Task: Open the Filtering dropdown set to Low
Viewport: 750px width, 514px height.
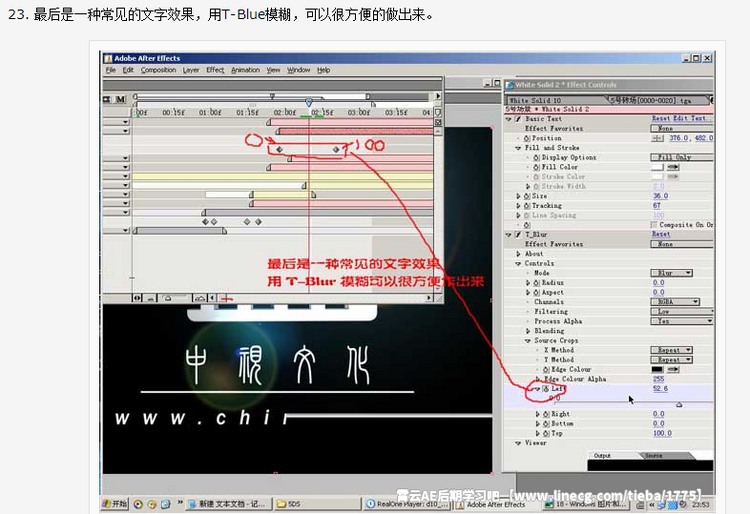Action: coord(682,311)
